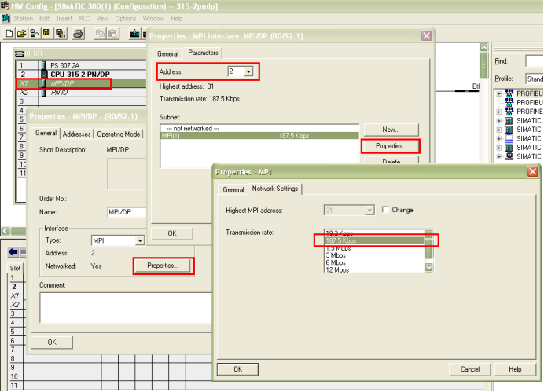Enable the Change checkbox for highest MPI address
This screenshot has height=392, width=544.
(x=386, y=210)
